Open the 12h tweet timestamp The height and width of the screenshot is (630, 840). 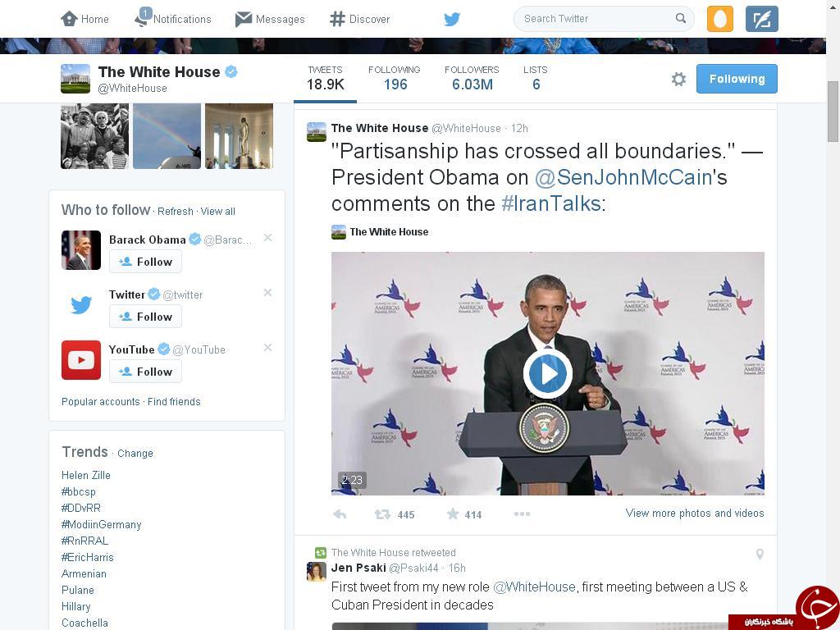click(519, 129)
